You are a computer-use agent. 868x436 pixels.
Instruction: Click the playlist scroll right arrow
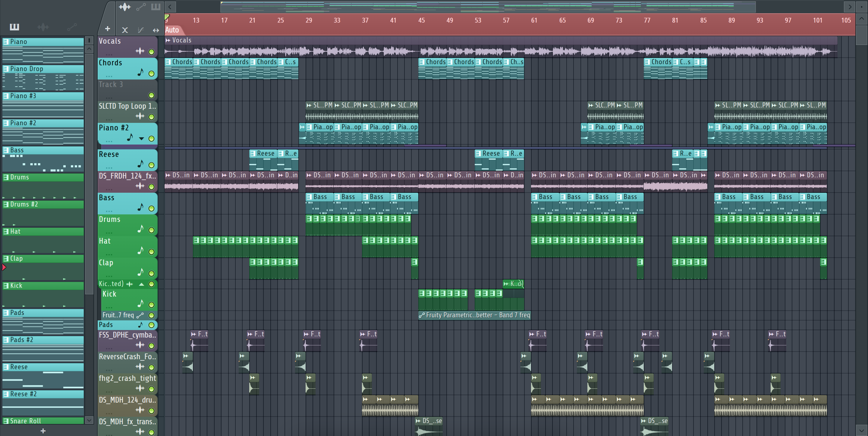(850, 7)
